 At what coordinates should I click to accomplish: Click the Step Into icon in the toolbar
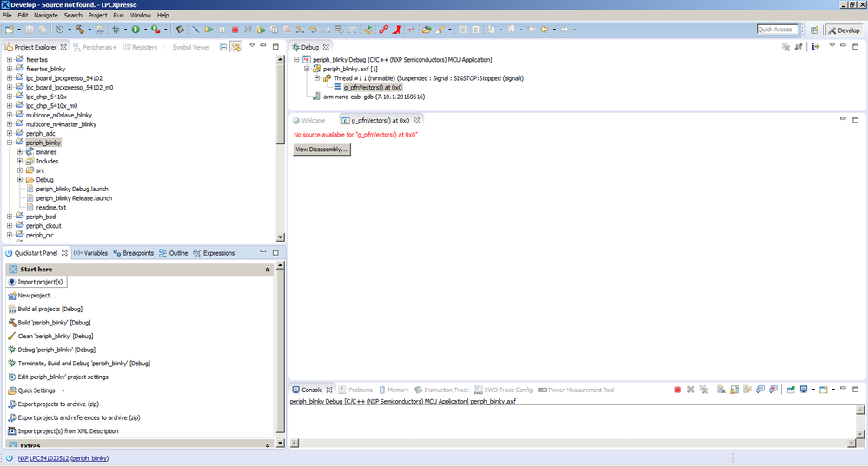[x=300, y=30]
